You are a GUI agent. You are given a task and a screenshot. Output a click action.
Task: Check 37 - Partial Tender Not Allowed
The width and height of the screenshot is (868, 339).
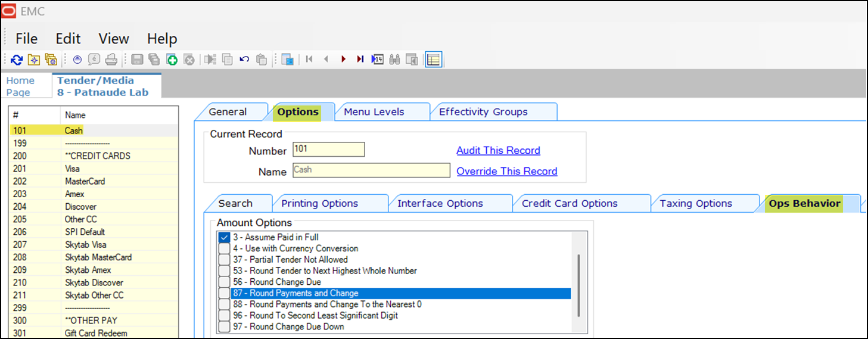tap(224, 260)
